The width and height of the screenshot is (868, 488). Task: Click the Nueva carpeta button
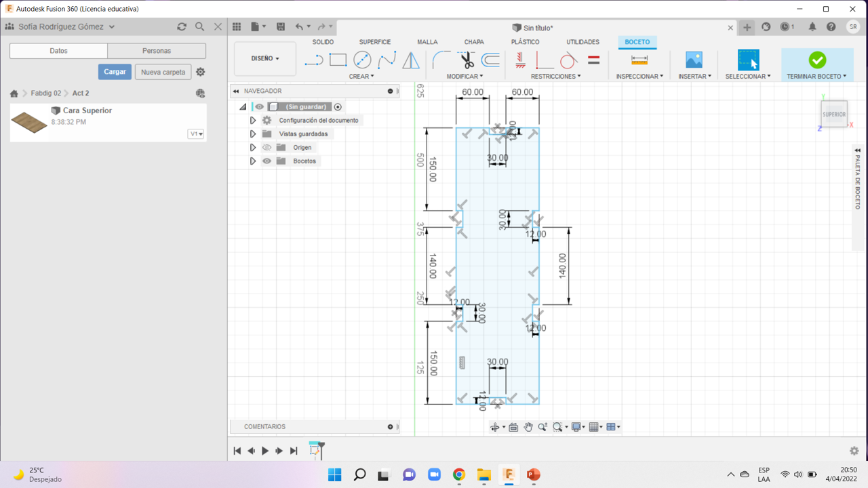click(x=163, y=72)
